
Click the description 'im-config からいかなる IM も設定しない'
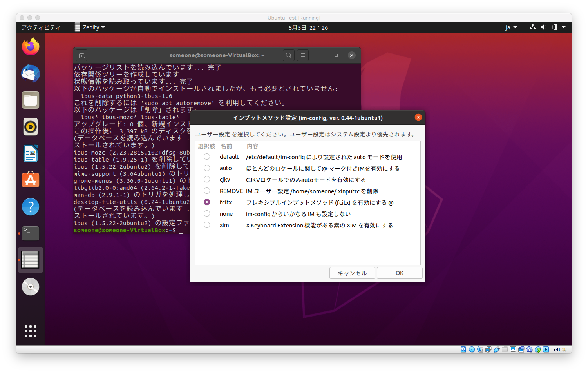[299, 214]
